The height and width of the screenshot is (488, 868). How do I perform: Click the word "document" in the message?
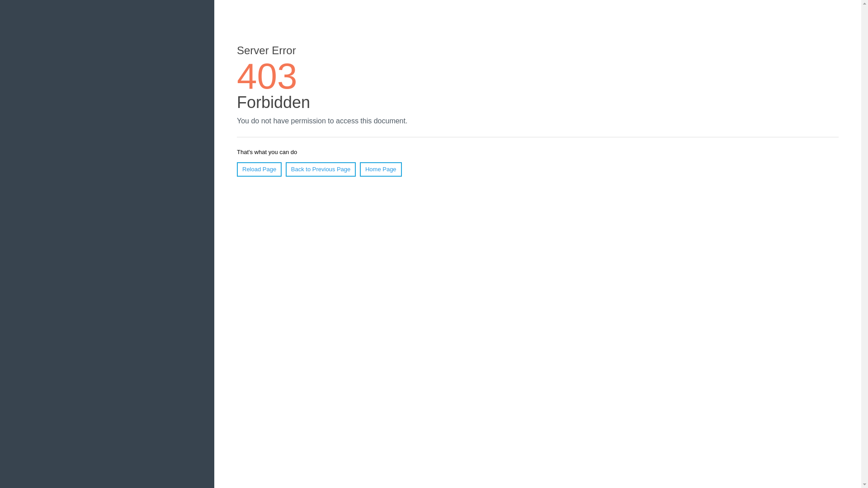(390, 121)
